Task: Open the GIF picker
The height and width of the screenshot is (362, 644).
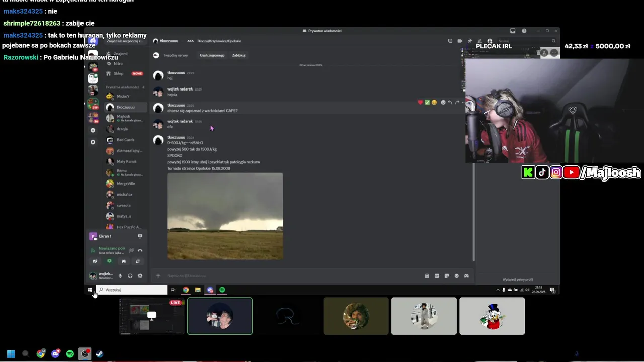Action: coord(437,276)
